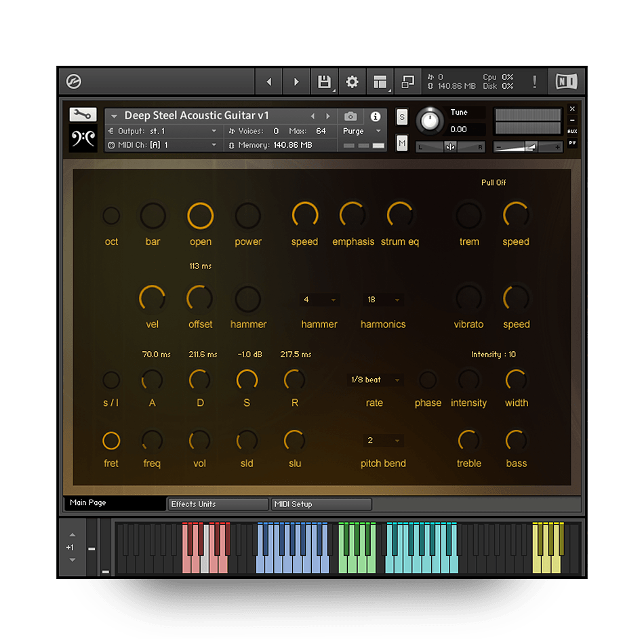Click the Kontakt logo icon in header
Screen dimensions: 644x644
[x=74, y=81]
